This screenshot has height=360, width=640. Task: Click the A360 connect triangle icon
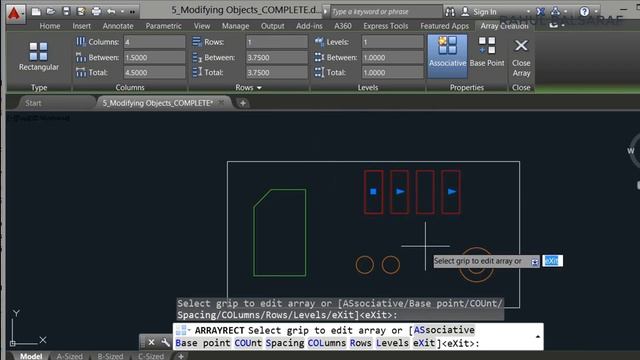[x=555, y=11]
